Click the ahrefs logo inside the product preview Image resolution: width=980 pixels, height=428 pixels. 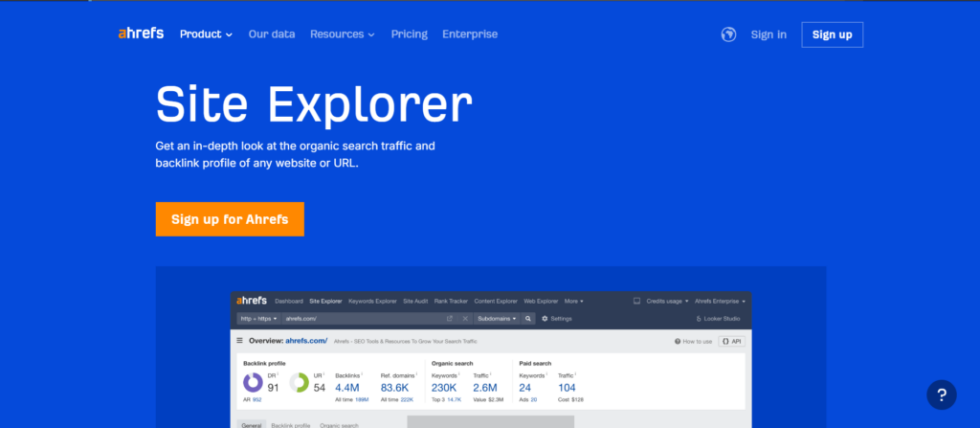252,301
